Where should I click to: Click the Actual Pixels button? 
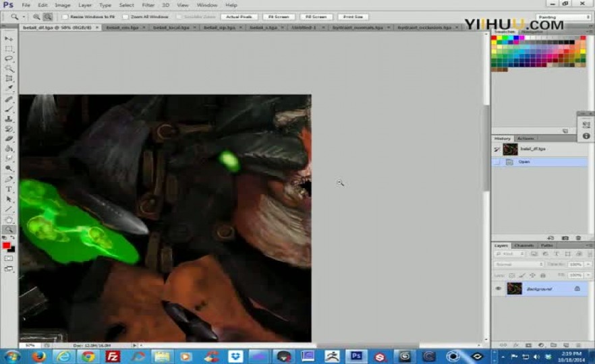(239, 17)
